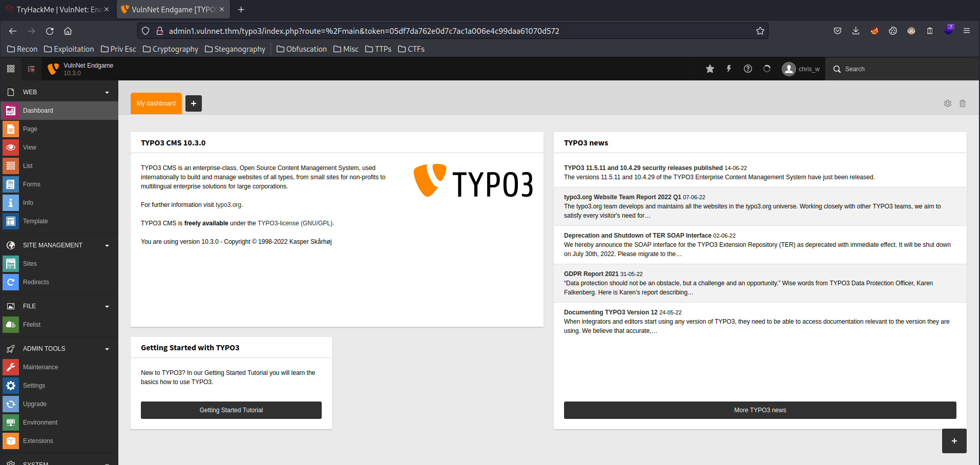Screen dimensions: 980x465
Task: Open the Recon bookmarks folder
Action: tap(23, 49)
